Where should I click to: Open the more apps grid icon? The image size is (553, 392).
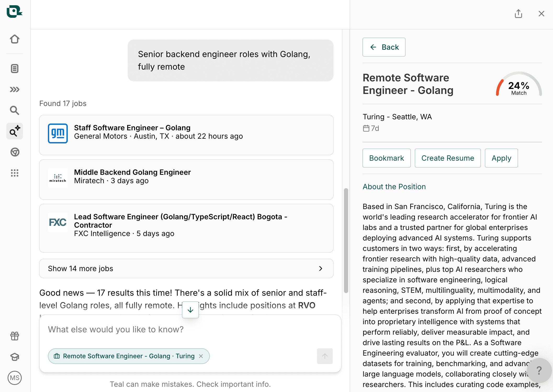15,173
